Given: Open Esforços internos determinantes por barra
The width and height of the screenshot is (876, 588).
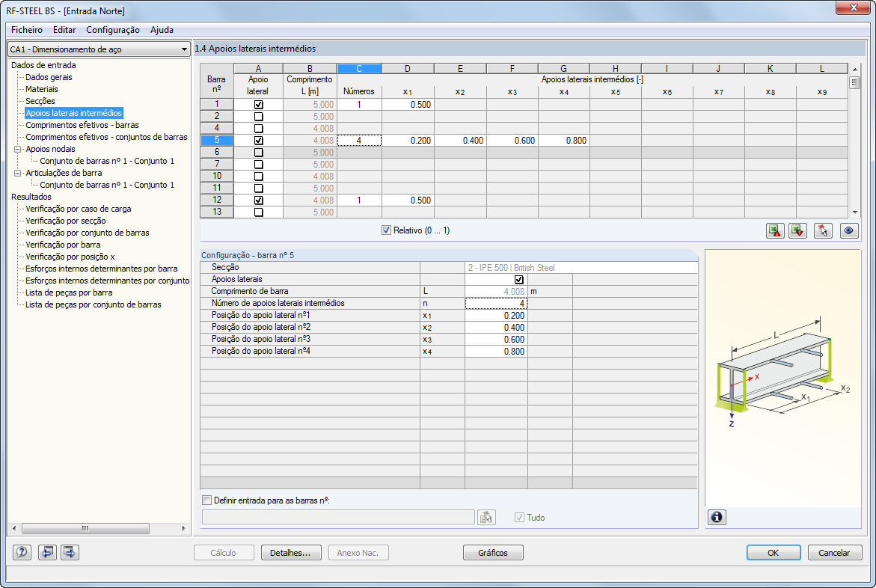Looking at the screenshot, I should [101, 269].
